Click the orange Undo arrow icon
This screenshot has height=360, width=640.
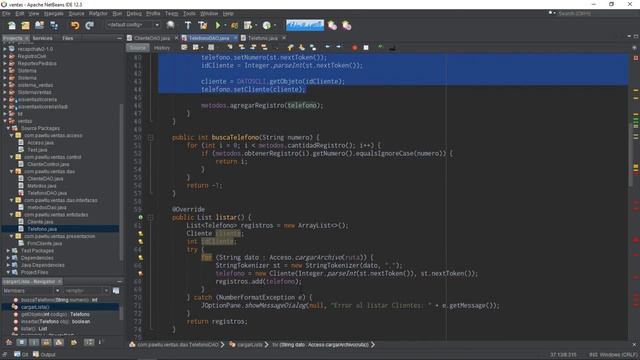point(75,25)
